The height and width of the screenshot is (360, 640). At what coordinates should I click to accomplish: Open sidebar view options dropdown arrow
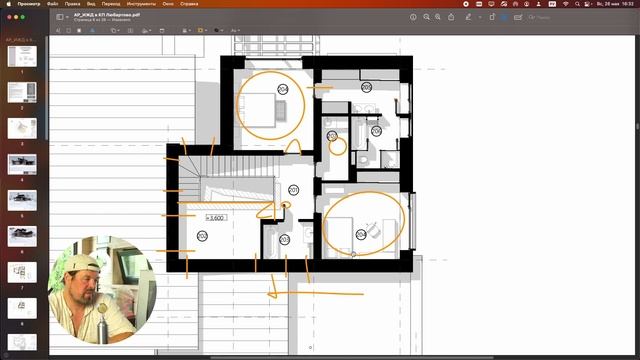point(67,17)
